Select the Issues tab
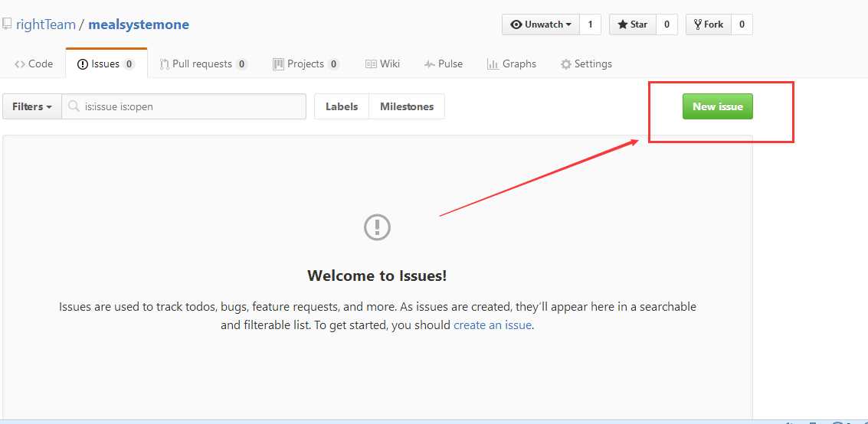This screenshot has height=424, width=868. (x=106, y=64)
